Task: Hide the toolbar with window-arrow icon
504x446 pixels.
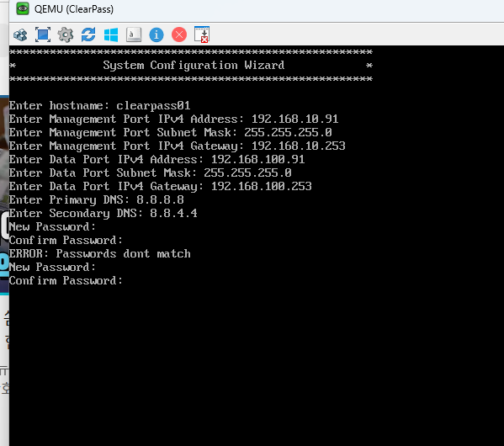Action: point(202,35)
